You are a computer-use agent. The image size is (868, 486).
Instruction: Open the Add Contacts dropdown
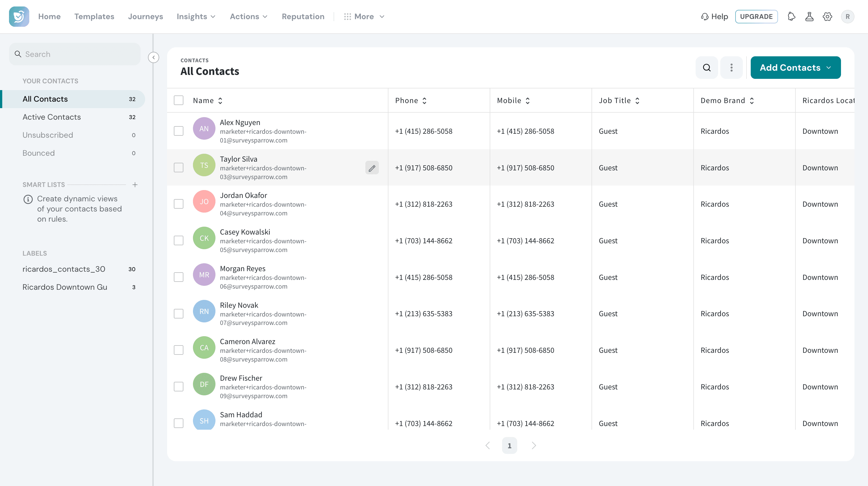[795, 68]
